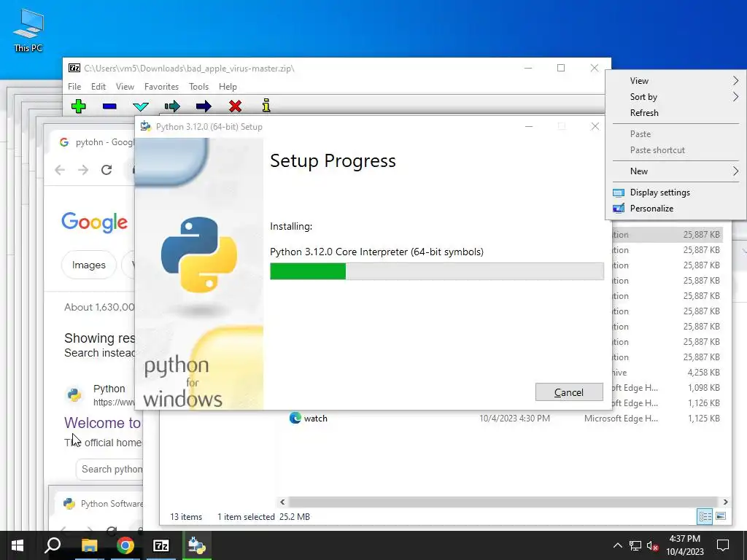Viewport: 747px width, 560px height.
Task: Click the 7-Zip Extract (blue minus) icon
Action: [109, 106]
